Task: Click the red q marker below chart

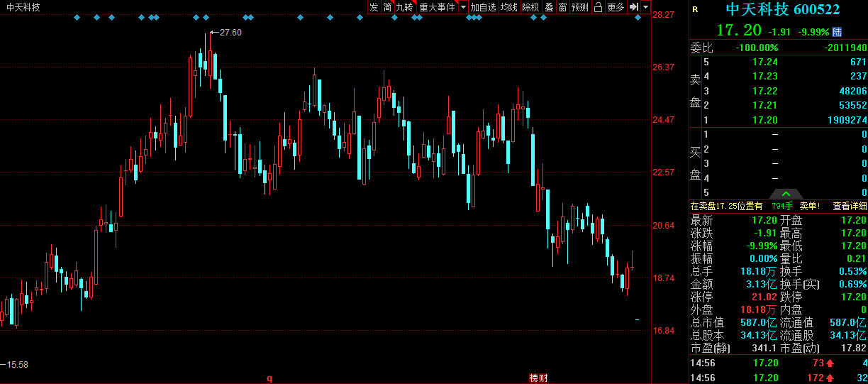Action: 269,378
